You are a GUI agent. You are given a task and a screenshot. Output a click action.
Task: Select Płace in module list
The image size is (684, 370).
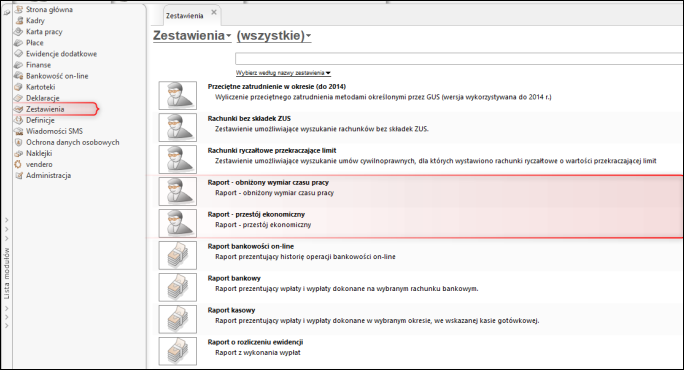34,43
